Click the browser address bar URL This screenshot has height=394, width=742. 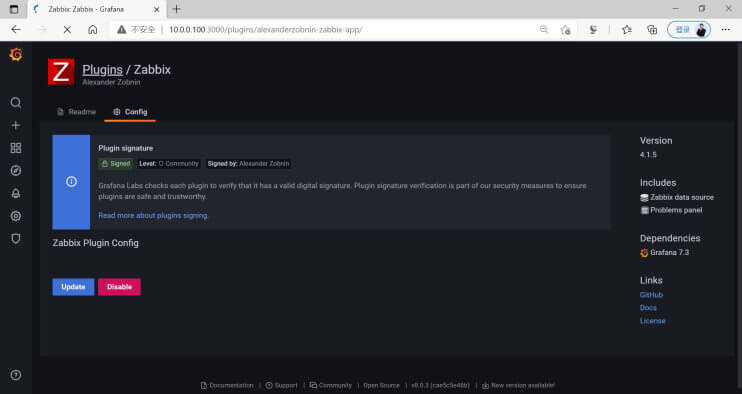[265, 29]
